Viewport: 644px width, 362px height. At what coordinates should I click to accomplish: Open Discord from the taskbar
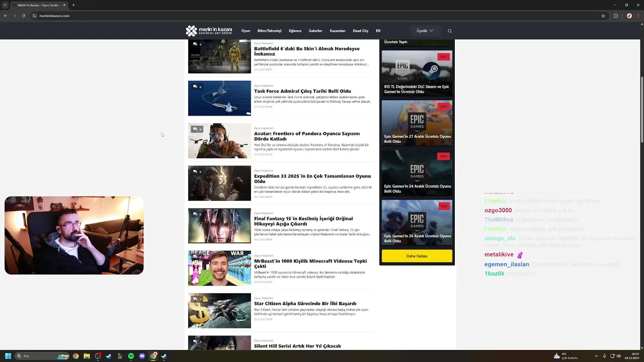142,356
